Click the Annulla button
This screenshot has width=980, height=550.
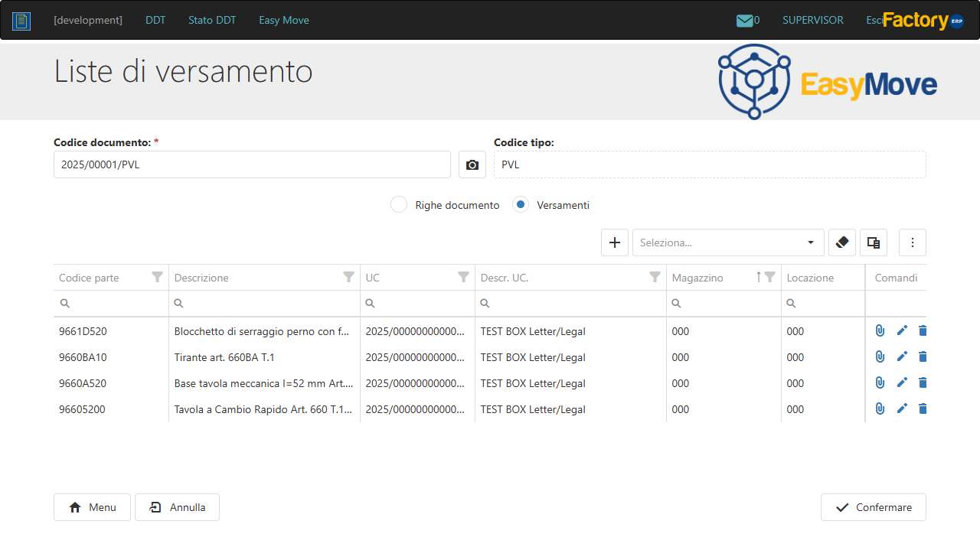(x=177, y=507)
